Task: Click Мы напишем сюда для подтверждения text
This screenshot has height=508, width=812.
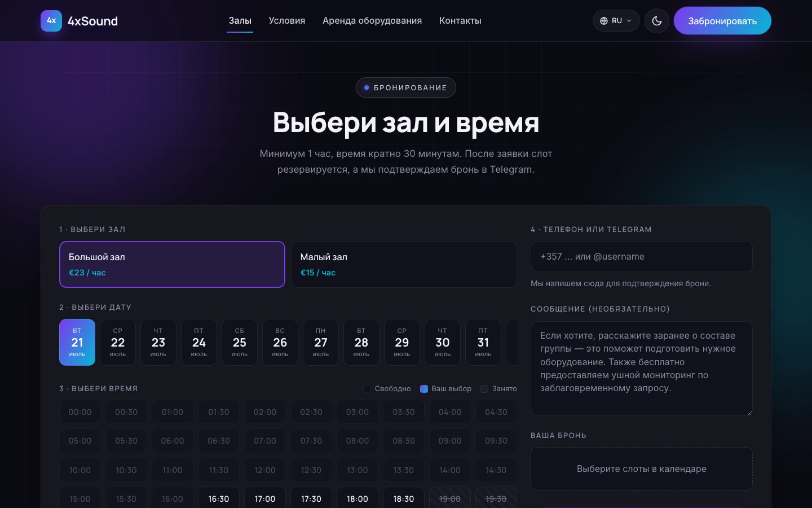Action: [621, 283]
